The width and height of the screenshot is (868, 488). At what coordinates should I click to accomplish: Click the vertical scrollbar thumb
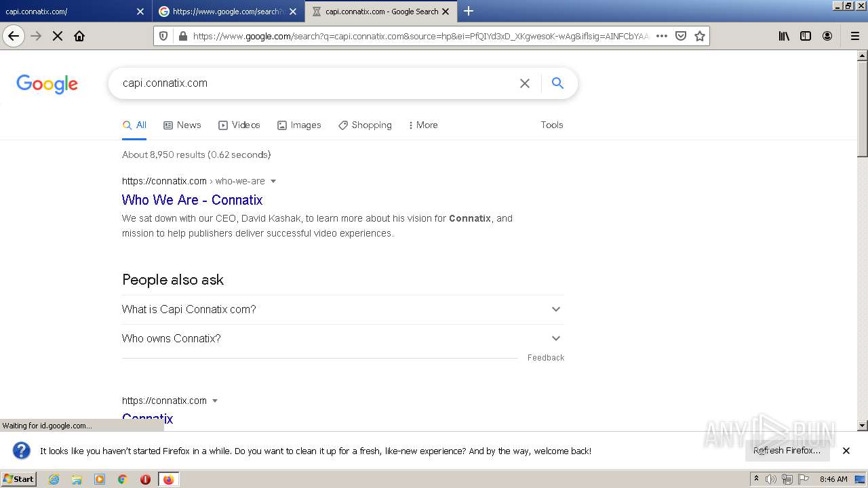click(863, 108)
